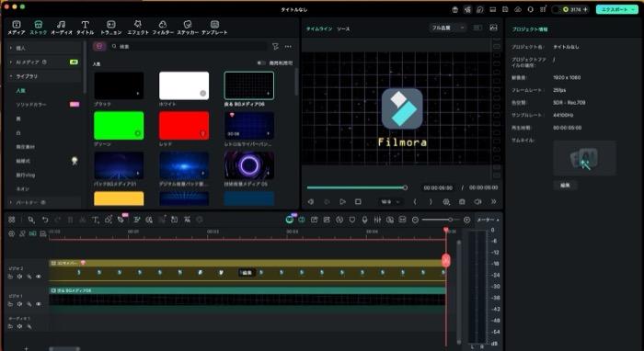This screenshot has height=351, width=644.
Task: Select the white ホワイト color thumbnail
Action: [x=184, y=85]
